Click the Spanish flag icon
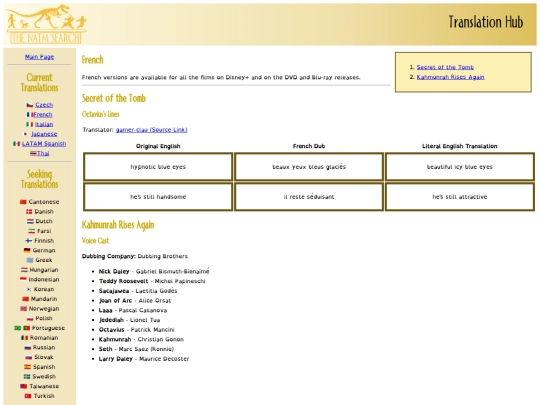540x405 pixels. point(28,367)
